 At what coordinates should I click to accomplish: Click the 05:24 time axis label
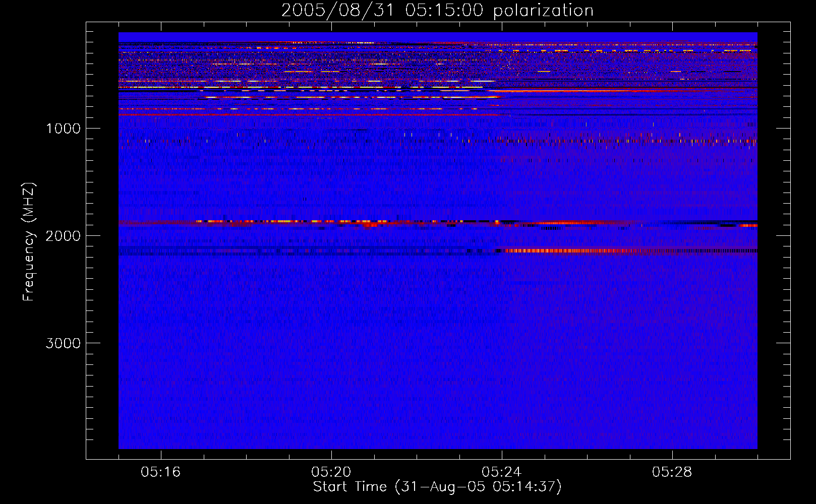click(501, 472)
